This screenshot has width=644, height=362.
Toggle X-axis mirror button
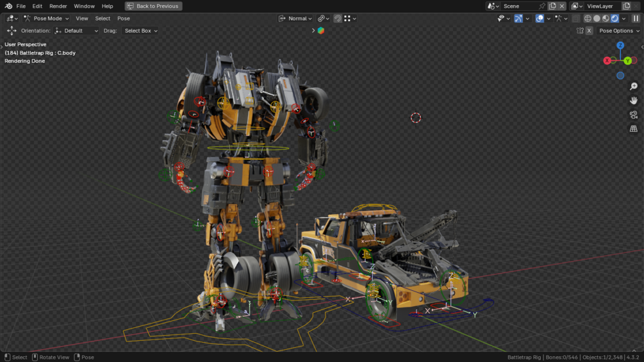click(x=589, y=31)
